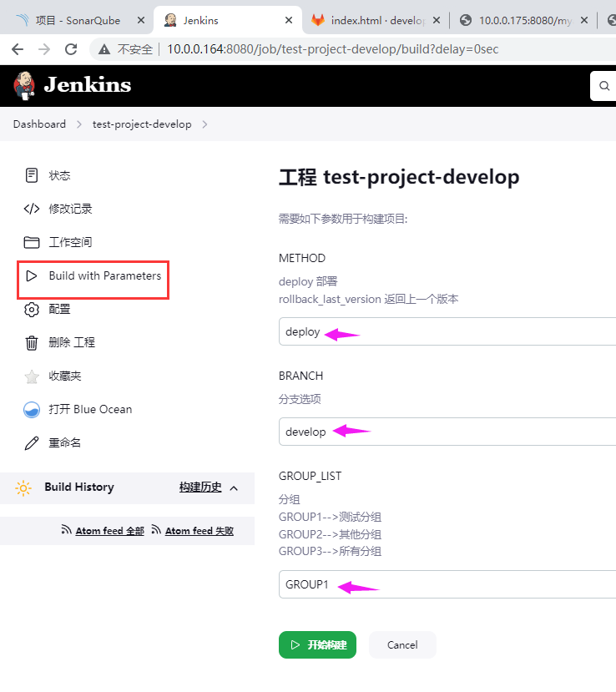This screenshot has width=616, height=692.
Task: Click the rollback_last_version description text
Action: [368, 299]
